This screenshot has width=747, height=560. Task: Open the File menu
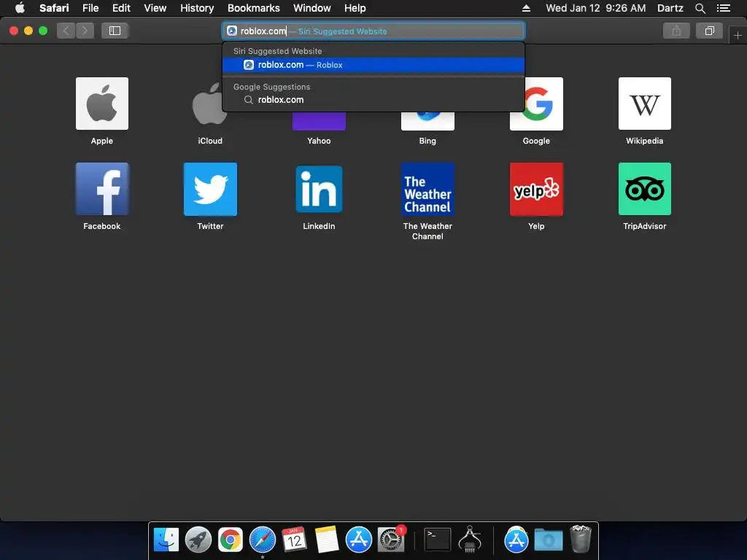tap(90, 8)
